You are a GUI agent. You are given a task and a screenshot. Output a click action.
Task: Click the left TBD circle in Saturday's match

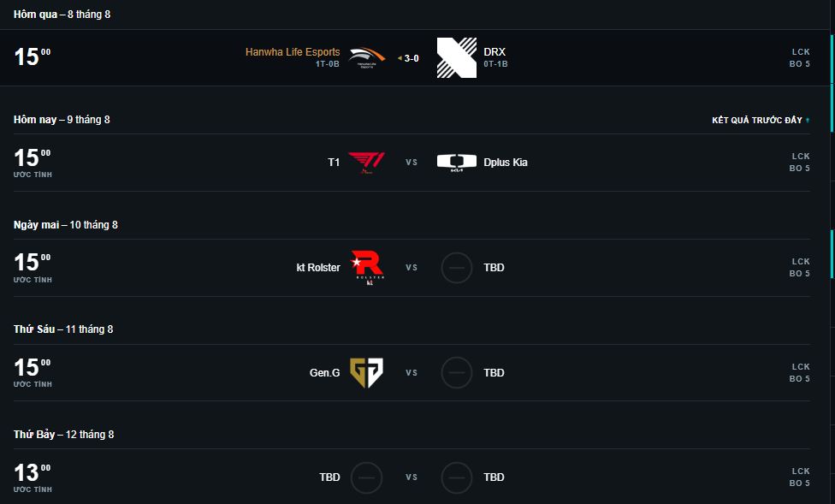(366, 477)
